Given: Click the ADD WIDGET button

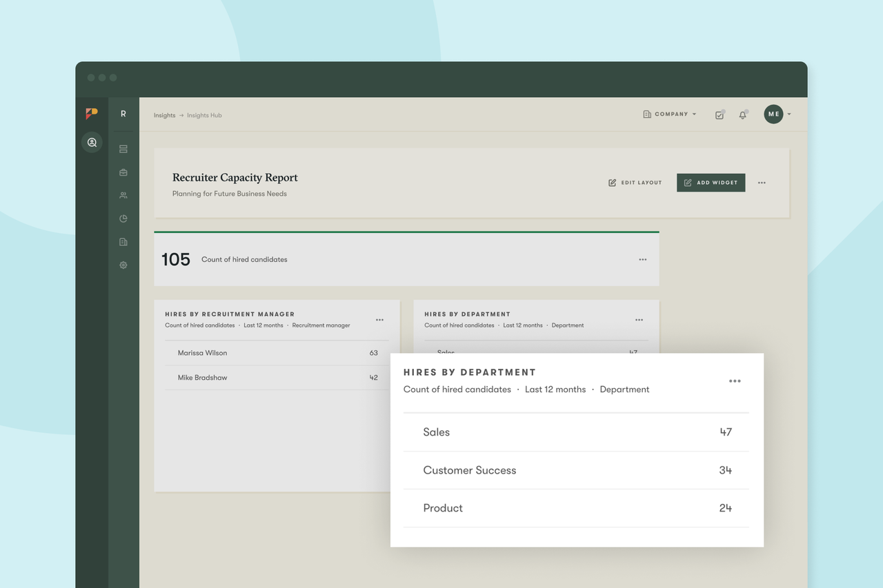Looking at the screenshot, I should click(711, 182).
